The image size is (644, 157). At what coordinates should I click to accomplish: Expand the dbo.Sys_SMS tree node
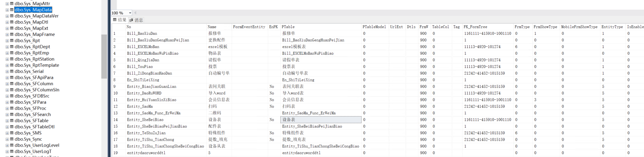click(x=7, y=133)
